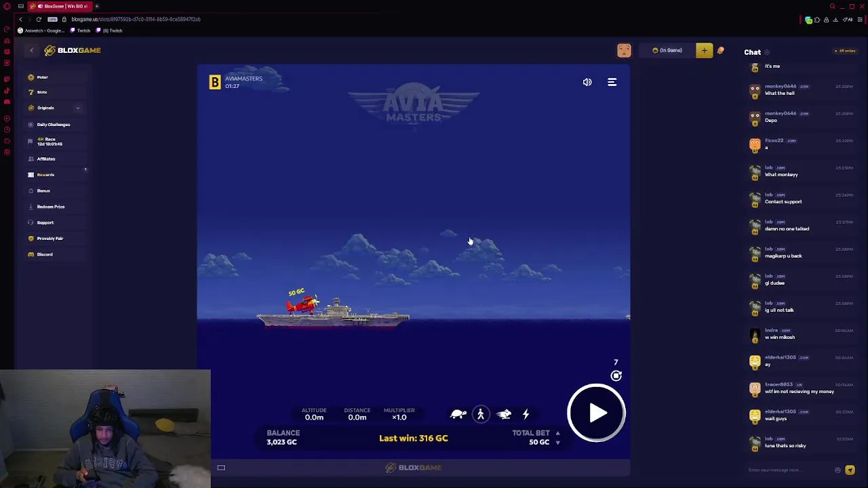Expand the Originals chevron

tap(77, 108)
